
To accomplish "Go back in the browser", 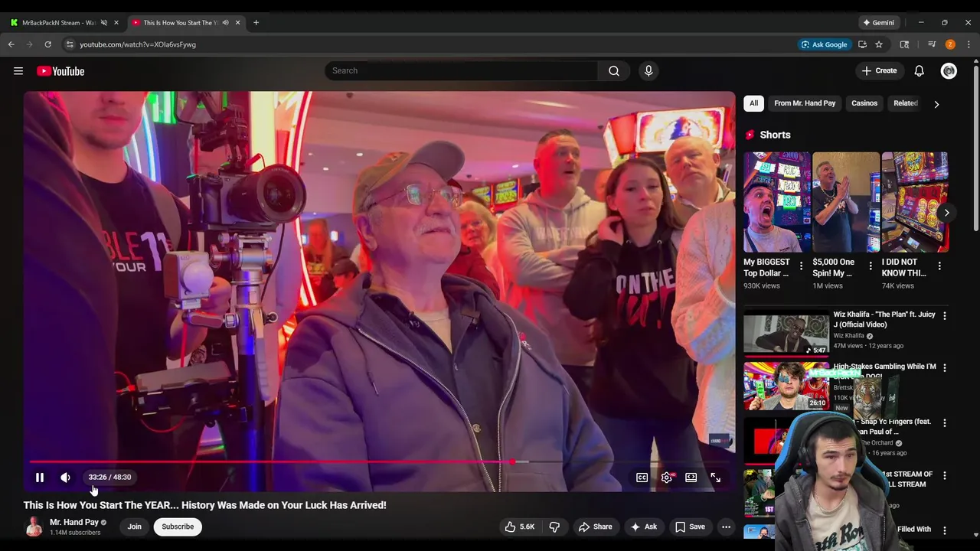I will 11,44.
